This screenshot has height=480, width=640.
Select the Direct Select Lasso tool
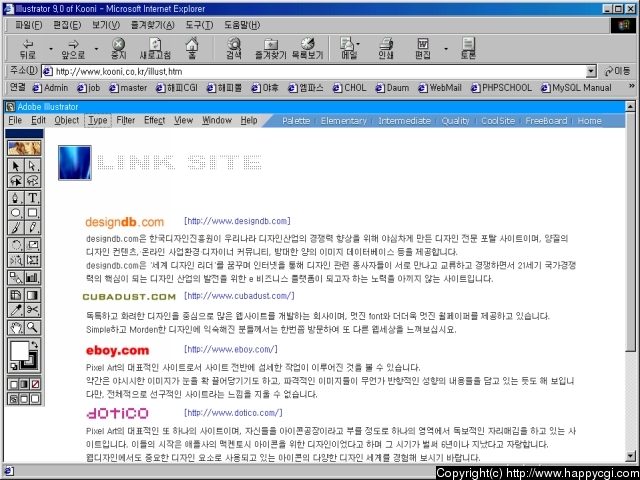click(x=32, y=180)
